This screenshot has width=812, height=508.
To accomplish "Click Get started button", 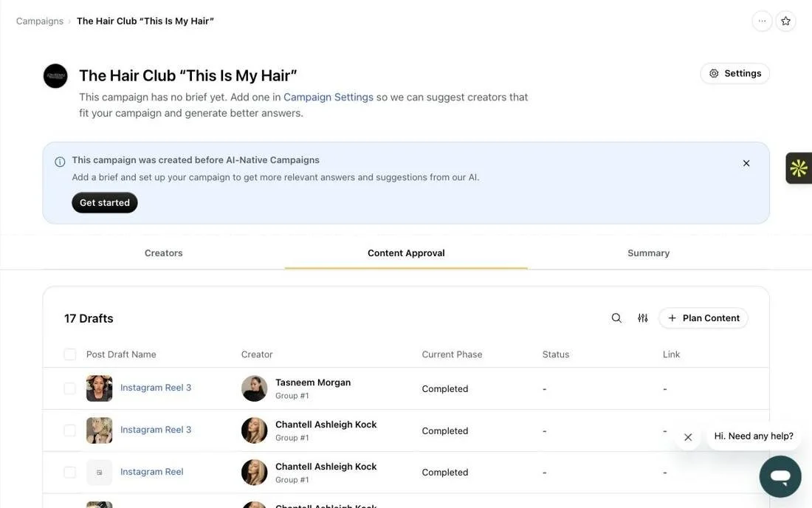I will [x=105, y=202].
